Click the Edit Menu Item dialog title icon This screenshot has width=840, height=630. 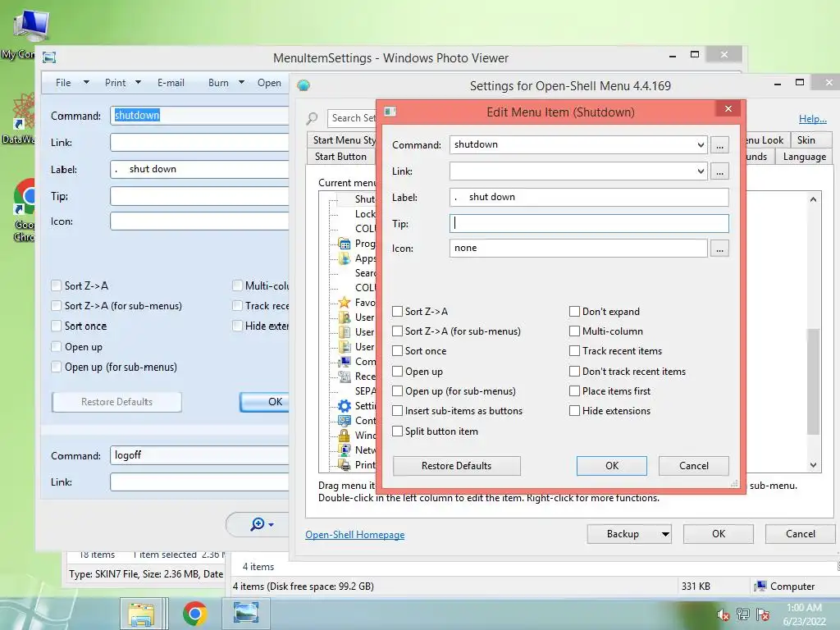390,112
